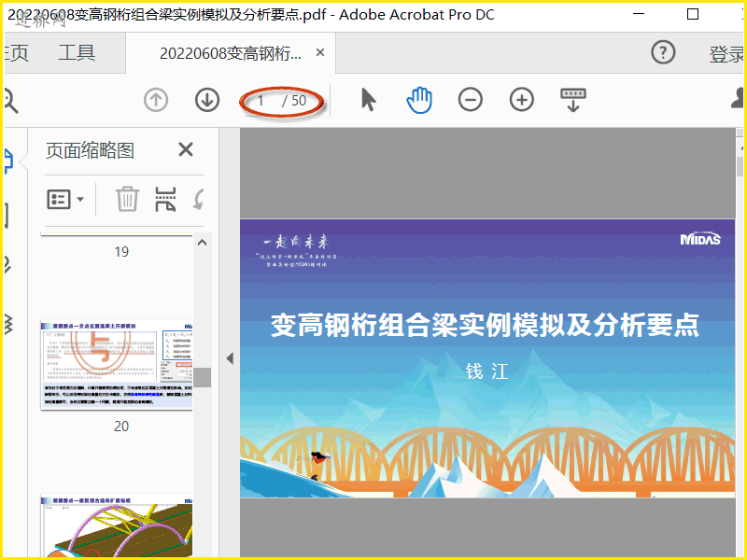Click the search magnifier icon in toolbar
Viewport: 747px width, 560px height.
pos(10,101)
